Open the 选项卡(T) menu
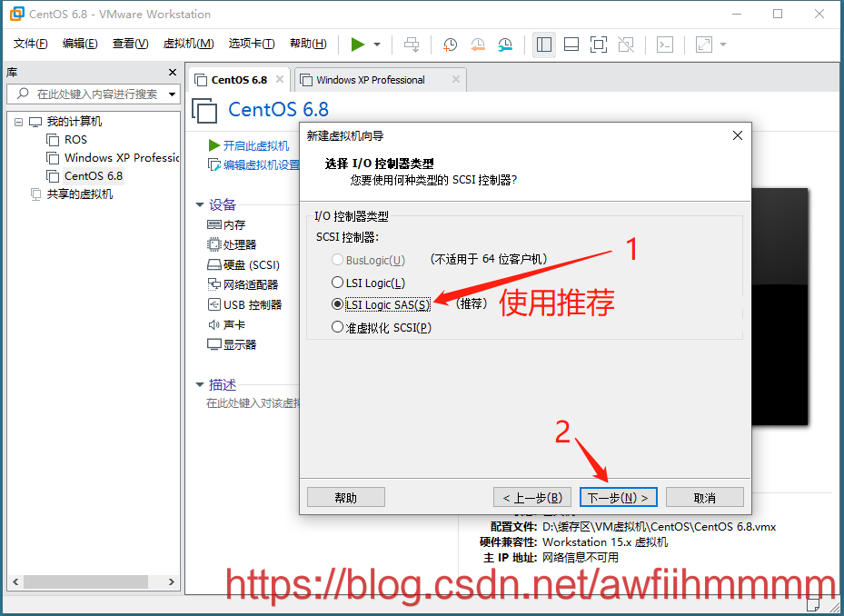Image resolution: width=844 pixels, height=616 pixels. pos(252,44)
